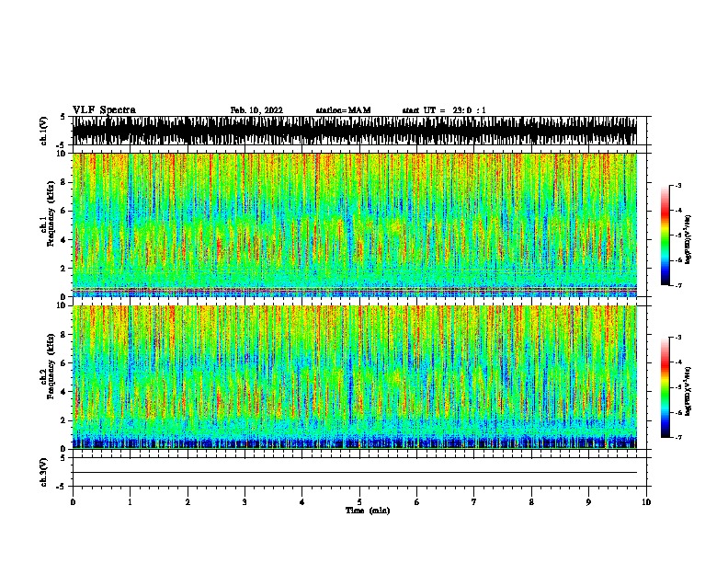
Task: Click inside the ch.2 spectrogram panel
Action: click(x=355, y=377)
